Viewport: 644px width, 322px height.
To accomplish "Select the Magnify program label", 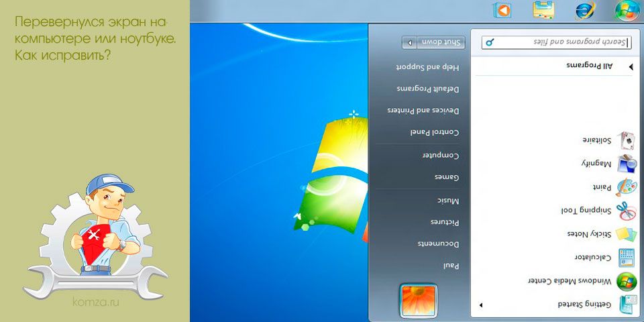I will (596, 164).
